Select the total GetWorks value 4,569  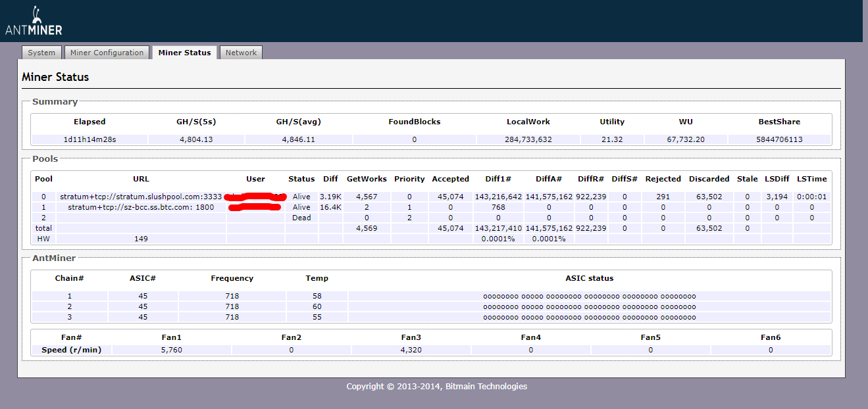click(x=367, y=228)
